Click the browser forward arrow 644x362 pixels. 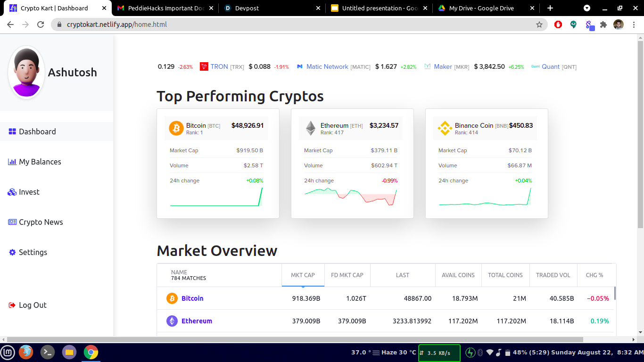coord(25,25)
